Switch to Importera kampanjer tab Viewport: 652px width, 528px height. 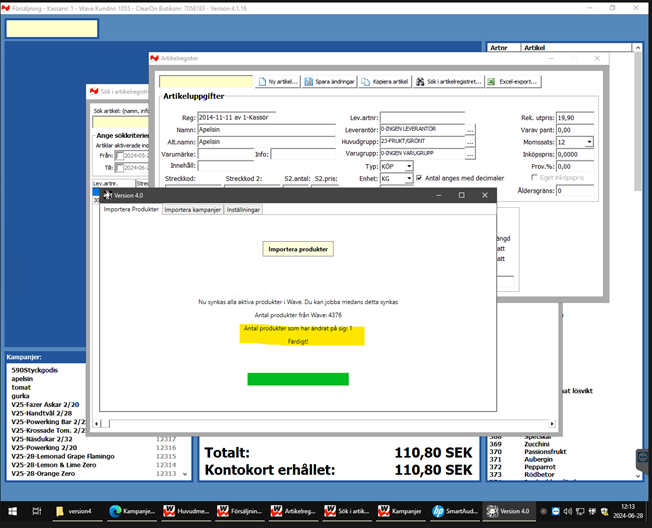coord(193,210)
